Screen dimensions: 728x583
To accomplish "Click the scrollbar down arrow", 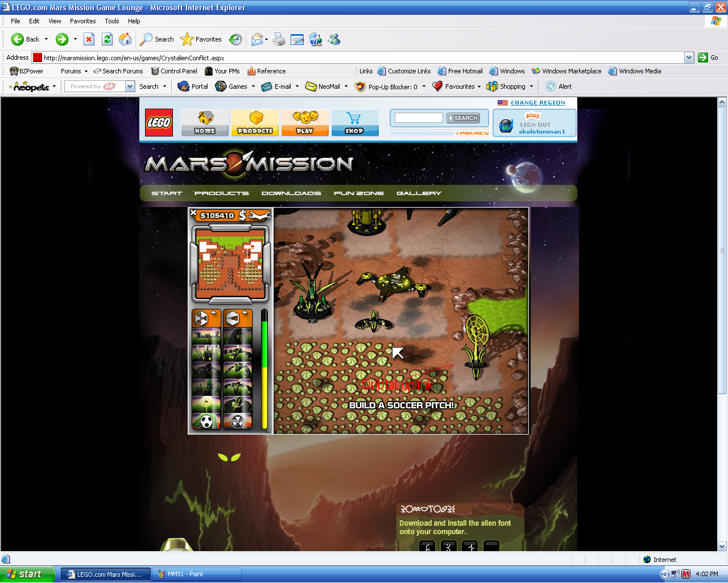I will [x=722, y=547].
